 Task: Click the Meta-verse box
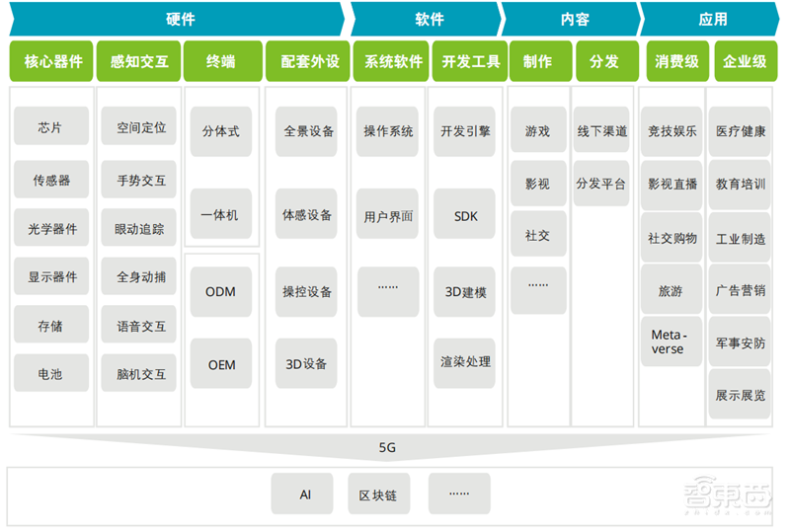point(671,342)
